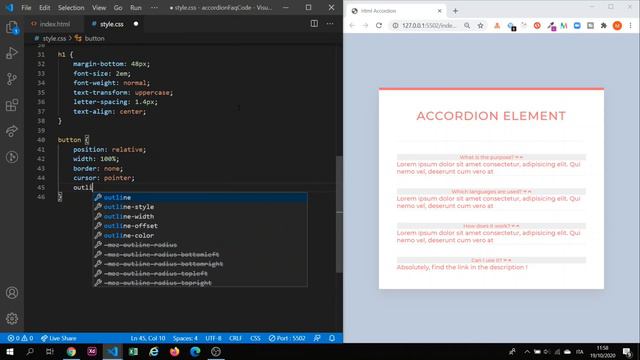
Task: Change language mode via CSS status
Action: coord(255,338)
